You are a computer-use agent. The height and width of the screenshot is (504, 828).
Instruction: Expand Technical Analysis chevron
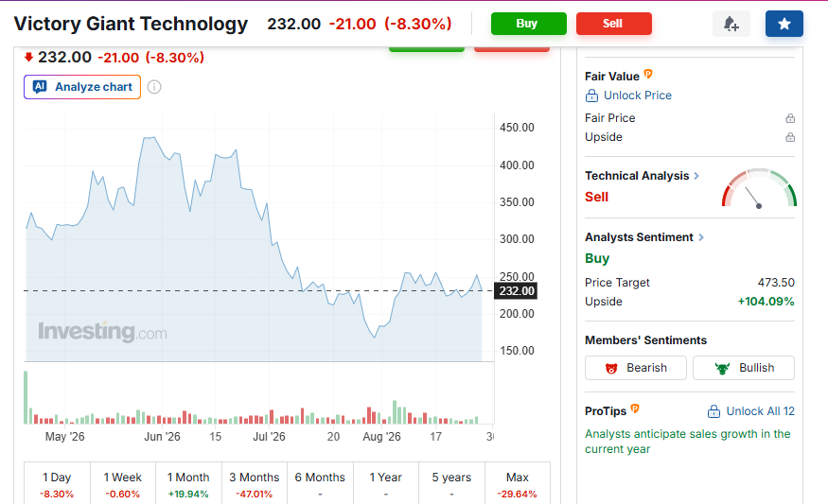[x=696, y=176]
